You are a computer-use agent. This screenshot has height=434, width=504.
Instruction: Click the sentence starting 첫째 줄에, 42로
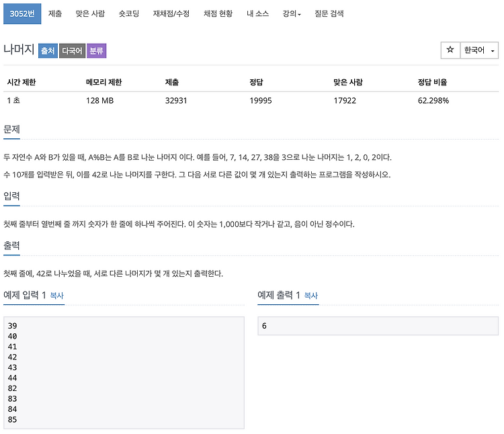113,273
